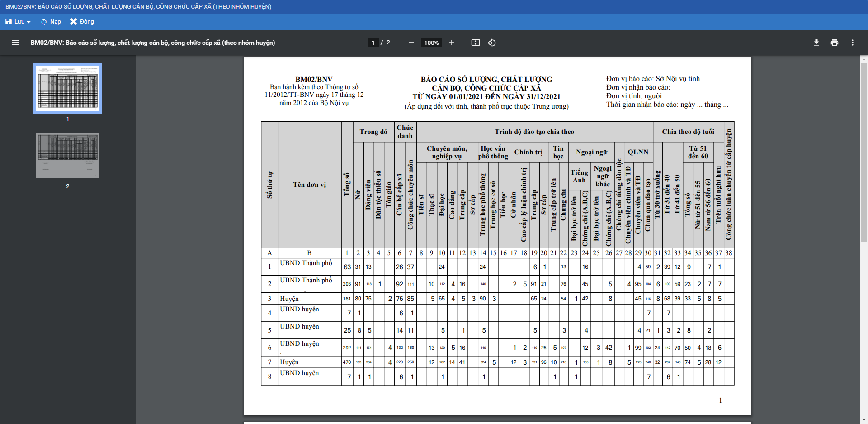This screenshot has width=868, height=424.
Task: Click the Nạp refresh arrows icon
Action: point(44,22)
